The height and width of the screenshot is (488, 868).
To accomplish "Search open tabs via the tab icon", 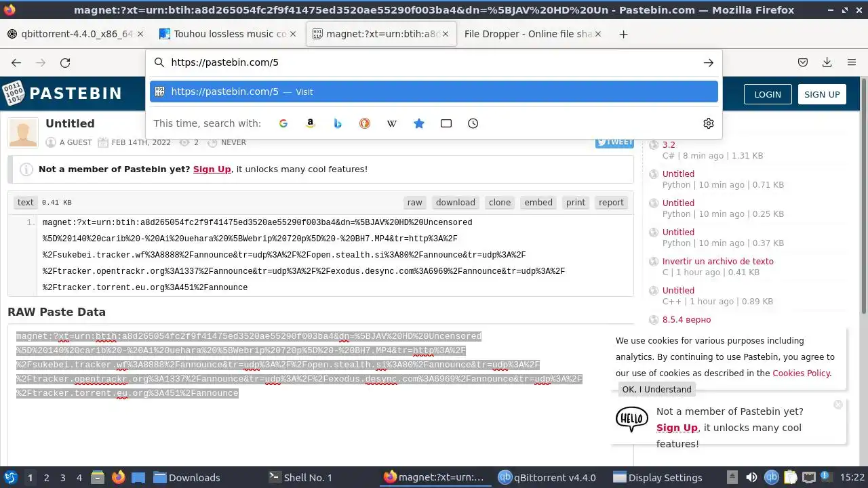I will [446, 123].
